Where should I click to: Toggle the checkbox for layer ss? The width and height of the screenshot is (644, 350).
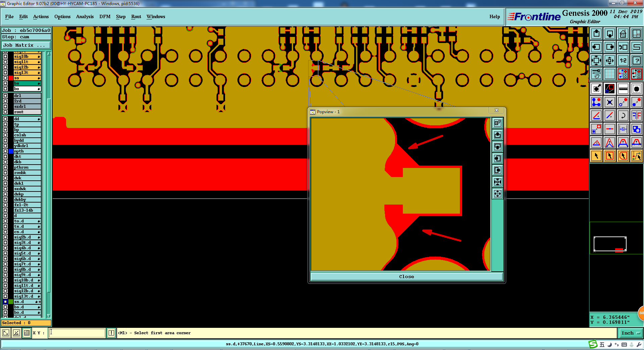(5, 78)
